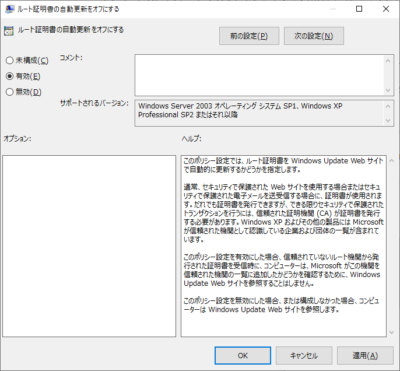Select the 有効(E) radio button
This screenshot has height=371, width=400.
tap(23, 76)
